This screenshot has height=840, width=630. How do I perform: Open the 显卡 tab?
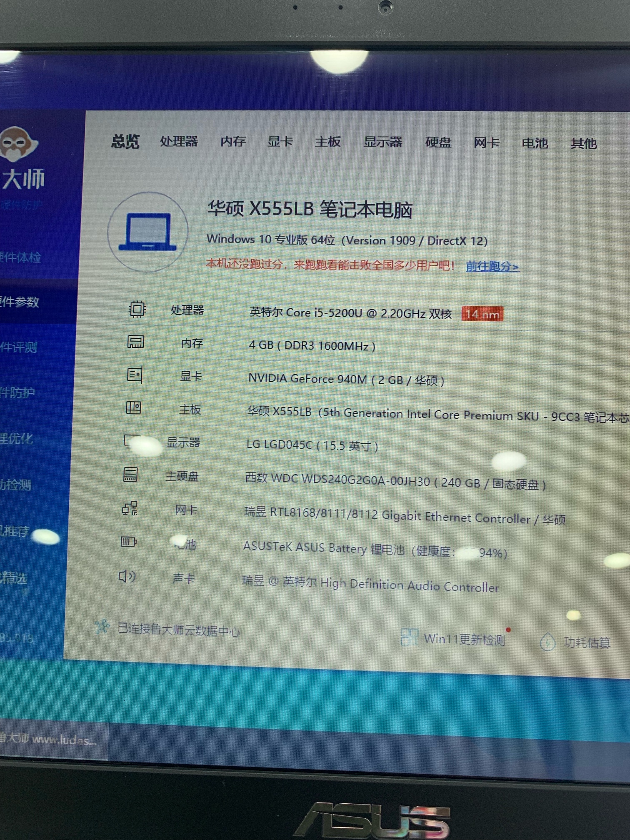tap(280, 141)
